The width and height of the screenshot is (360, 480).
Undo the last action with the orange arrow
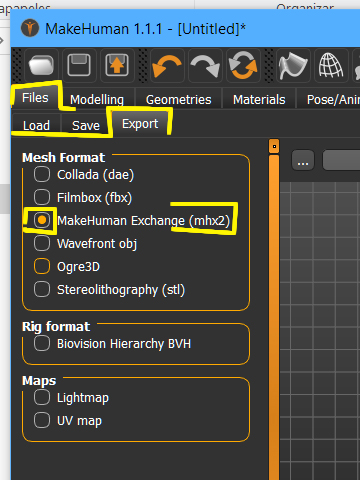point(167,65)
